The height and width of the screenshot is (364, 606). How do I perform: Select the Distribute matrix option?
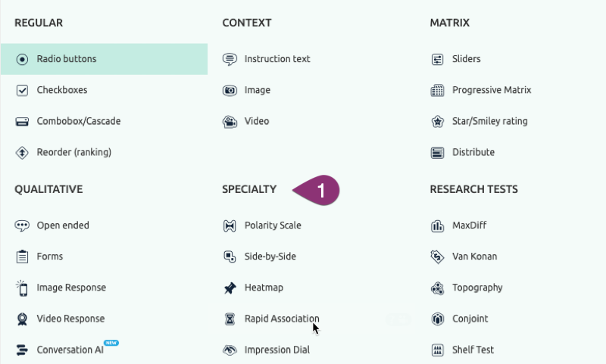(473, 152)
